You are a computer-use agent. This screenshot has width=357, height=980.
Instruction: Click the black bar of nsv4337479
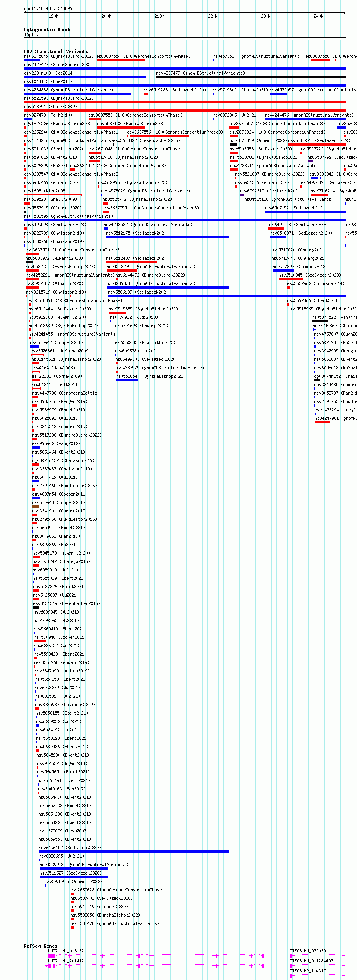pyautogui.click(x=251, y=77)
